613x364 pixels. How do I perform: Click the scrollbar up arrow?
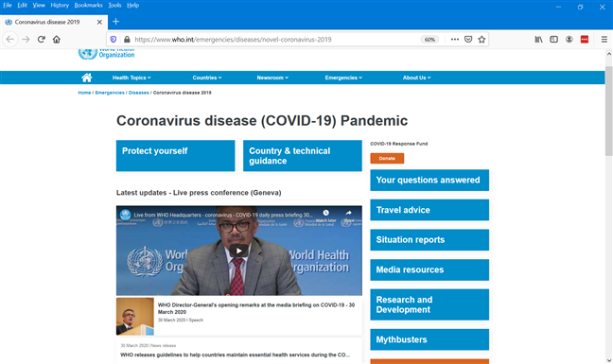coord(609,54)
